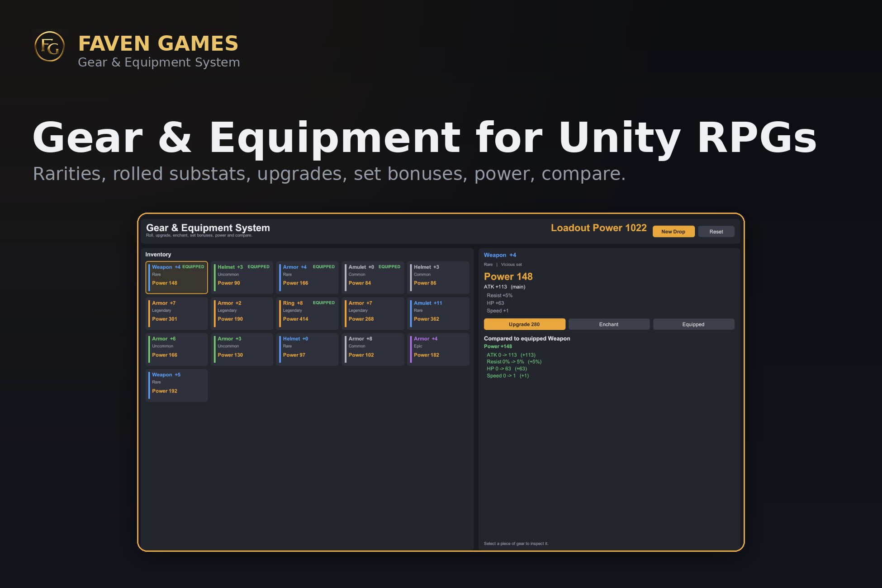Click the app window title 'Gear & Equipment System'

coord(208,228)
